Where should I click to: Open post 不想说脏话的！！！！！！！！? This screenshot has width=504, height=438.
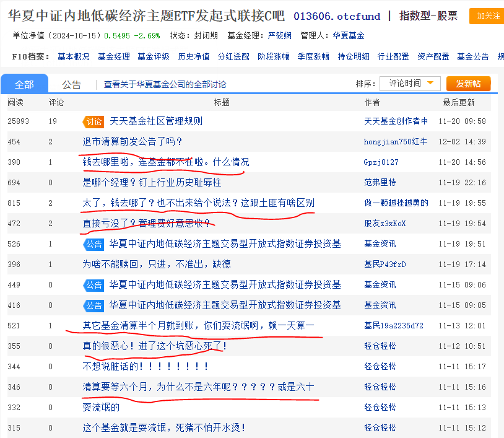[146, 367]
